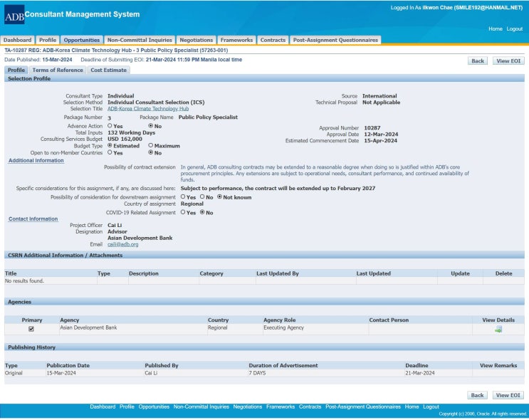The width and height of the screenshot is (529, 420).
Task: Click the top Back button
Action: [477, 61]
